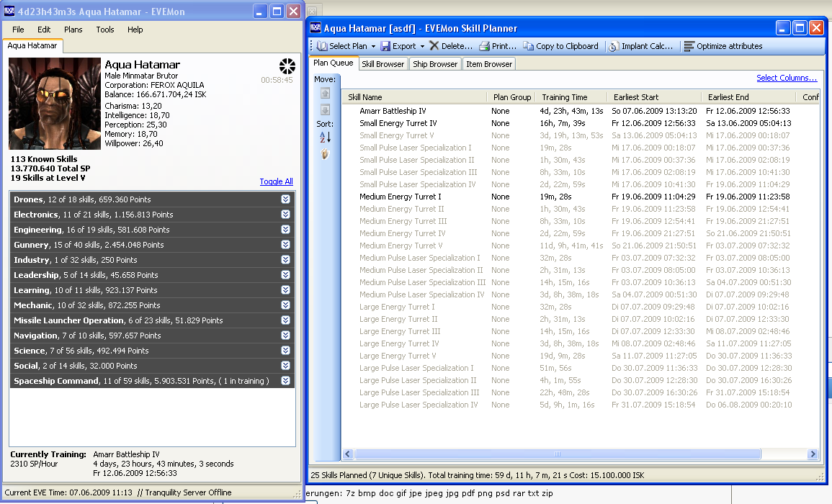Select Medium Energy Turret I row
This screenshot has width=832, height=504.
[x=581, y=197]
